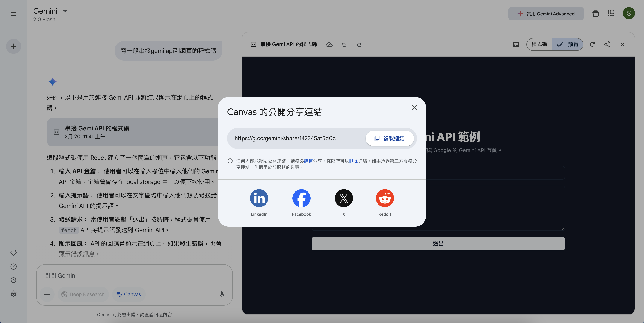
Task: Switch the canvas to the 程式碼 view
Action: pyautogui.click(x=539, y=44)
